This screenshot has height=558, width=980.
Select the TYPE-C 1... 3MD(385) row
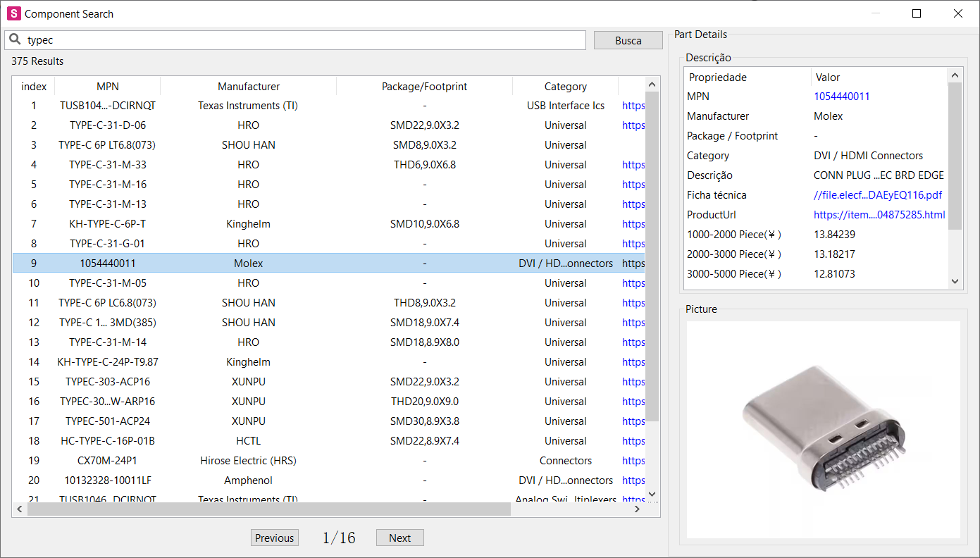pyautogui.click(x=328, y=323)
